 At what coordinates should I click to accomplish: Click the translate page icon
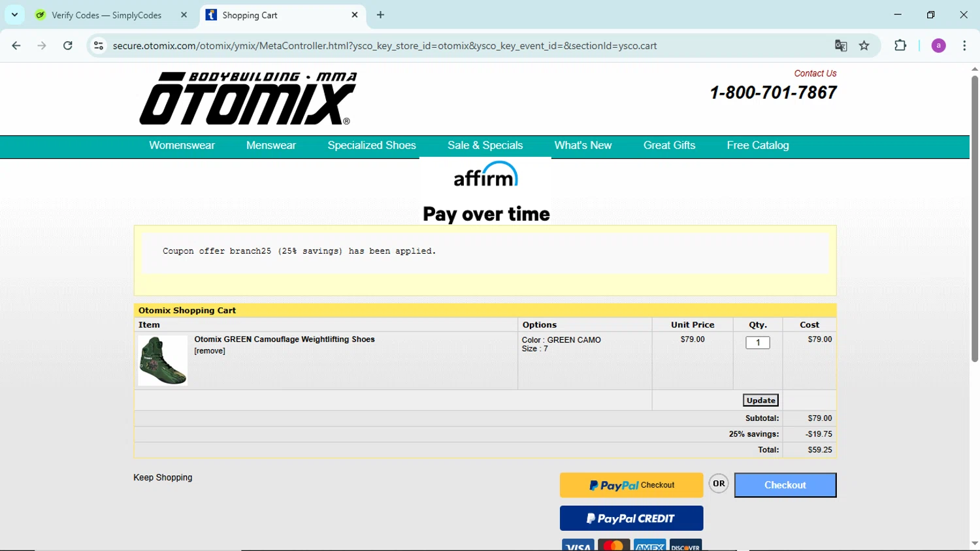[841, 46]
